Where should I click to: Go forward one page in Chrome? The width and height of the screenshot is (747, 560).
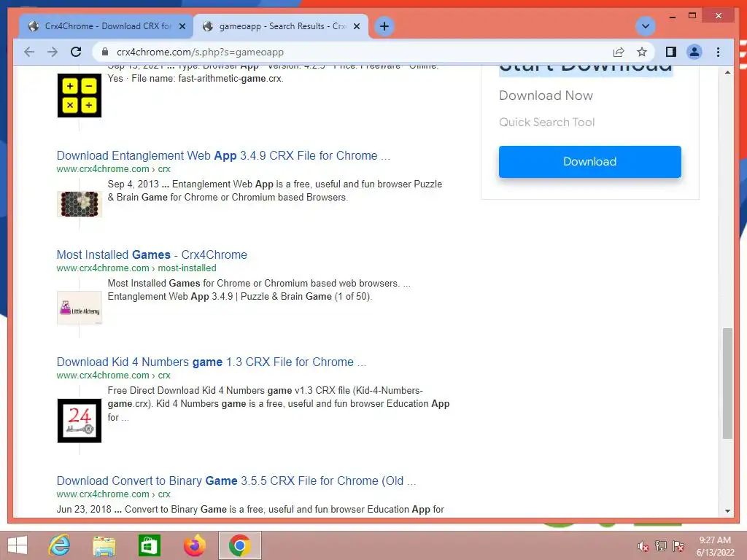click(53, 52)
